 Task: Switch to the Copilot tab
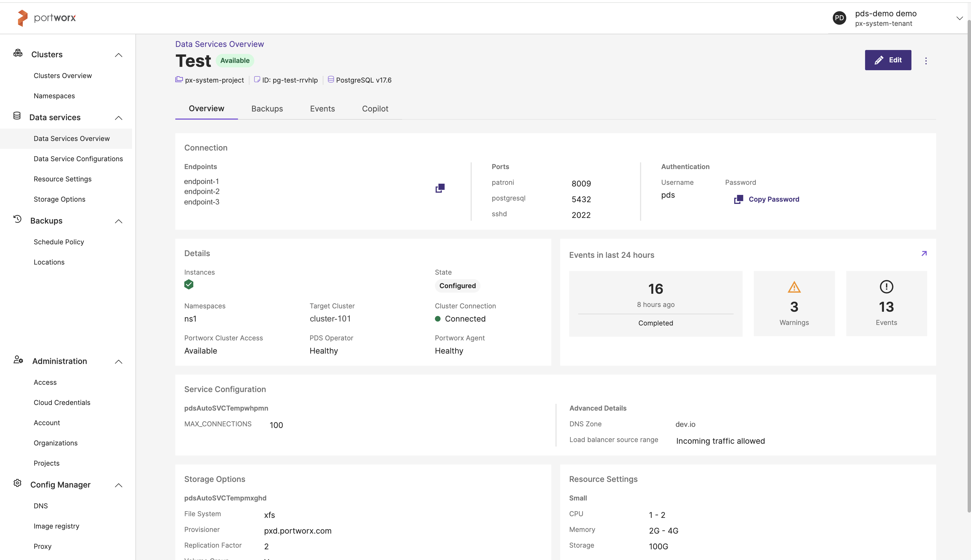pos(375,109)
